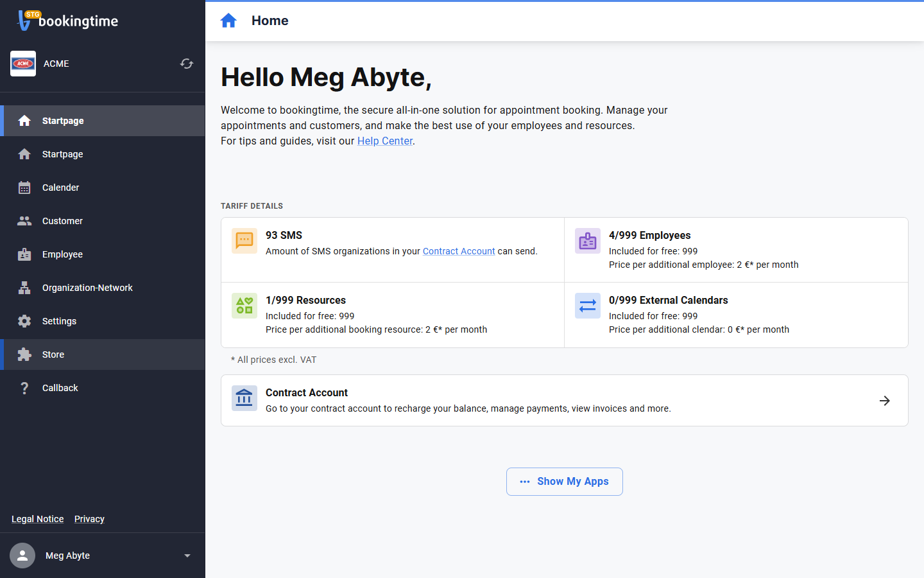Click the External Calendars sync arrows icon
The image size is (924, 578).
click(x=588, y=306)
